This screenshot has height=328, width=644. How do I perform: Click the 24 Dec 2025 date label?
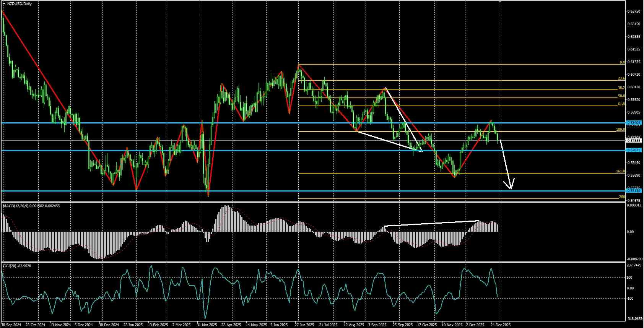(501, 325)
